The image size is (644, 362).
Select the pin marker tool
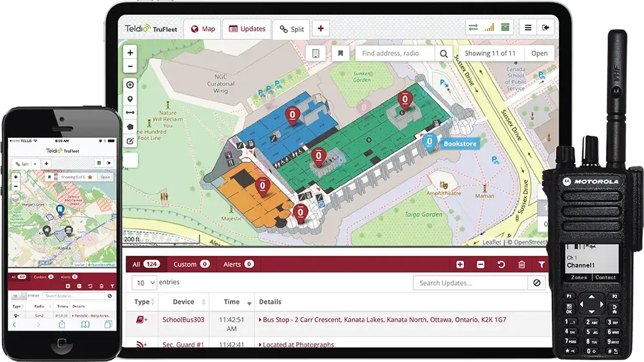click(130, 99)
